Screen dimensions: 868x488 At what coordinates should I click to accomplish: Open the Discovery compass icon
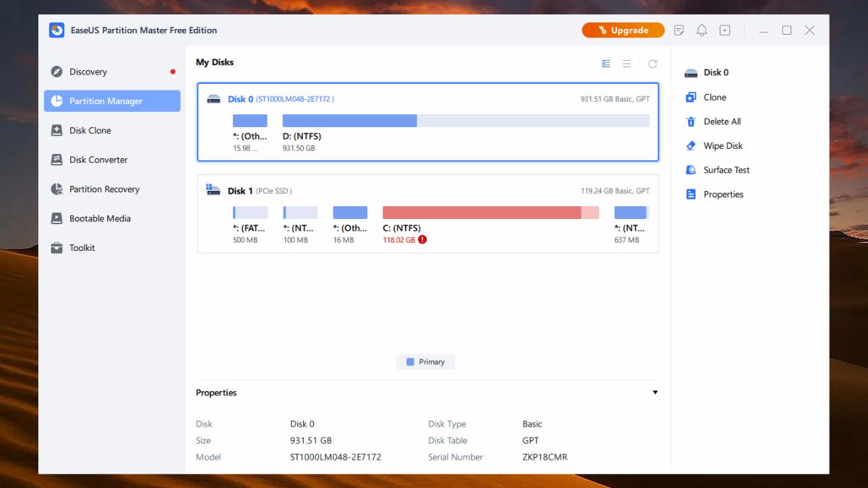(56, 72)
